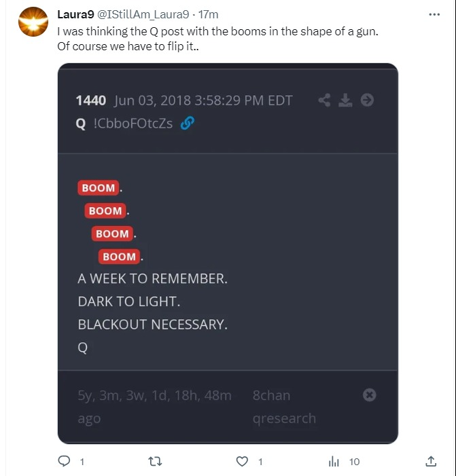Viewport: 456px width, 476px height.
Task: Click the first red BOOM tag
Action: pos(98,188)
